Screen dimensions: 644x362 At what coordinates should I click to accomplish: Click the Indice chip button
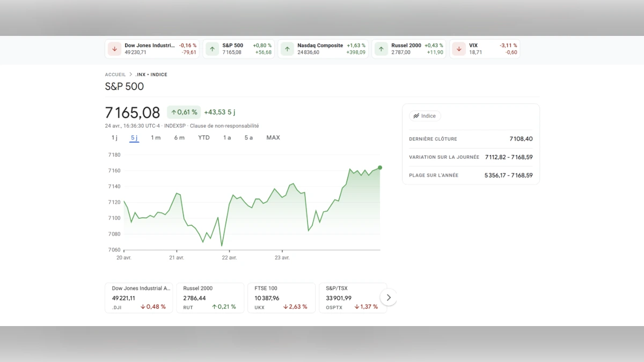(425, 116)
